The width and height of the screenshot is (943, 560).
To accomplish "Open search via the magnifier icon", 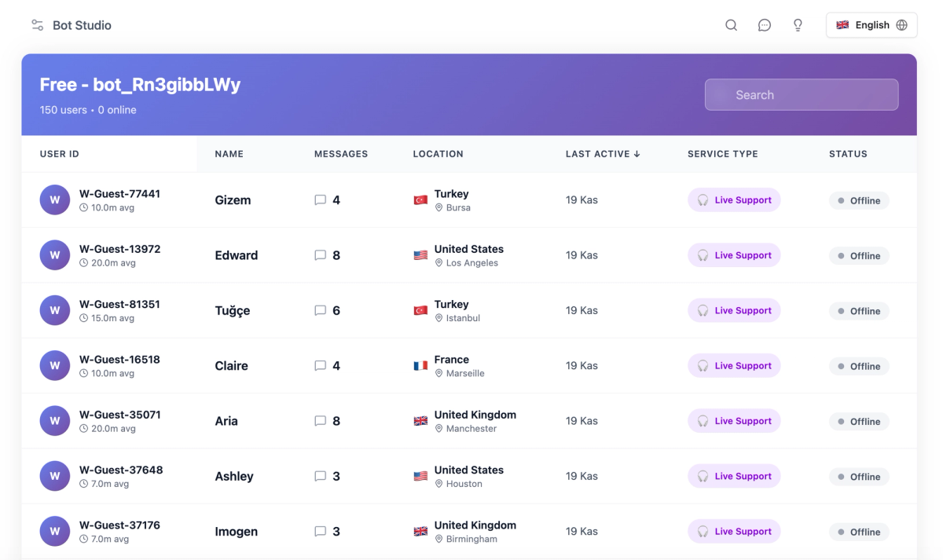I will (731, 24).
